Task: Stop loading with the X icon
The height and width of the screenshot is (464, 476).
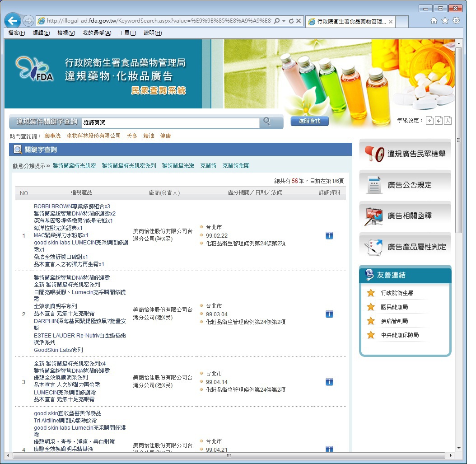Action: (299, 21)
